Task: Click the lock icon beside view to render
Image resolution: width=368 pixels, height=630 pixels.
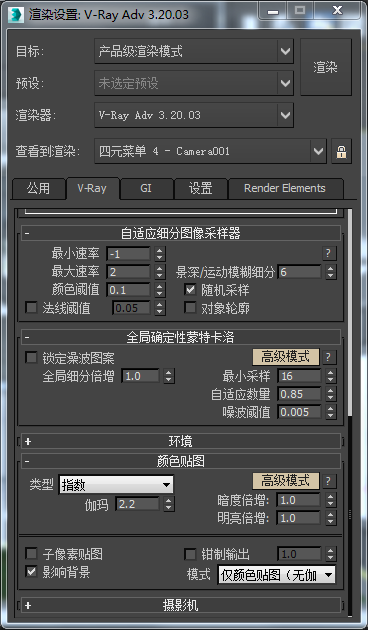Action: tap(341, 151)
